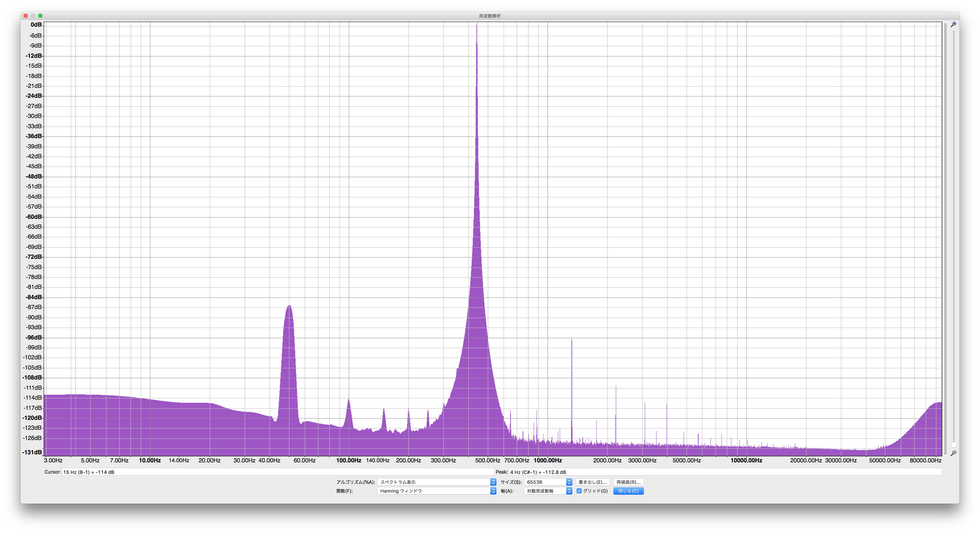Click the 1000.00Hz axis label
The image size is (980, 533).
547,460
